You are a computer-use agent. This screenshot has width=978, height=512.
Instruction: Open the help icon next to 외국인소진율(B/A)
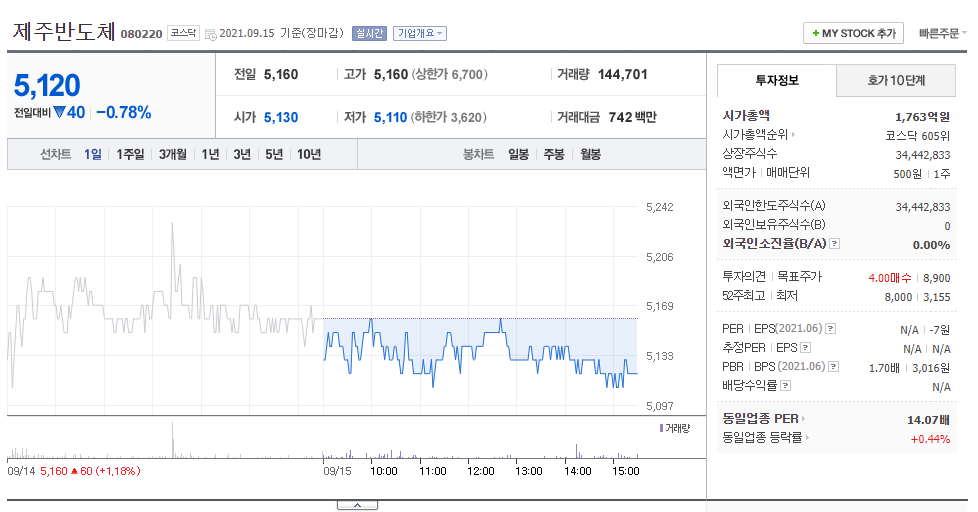pyautogui.click(x=835, y=244)
